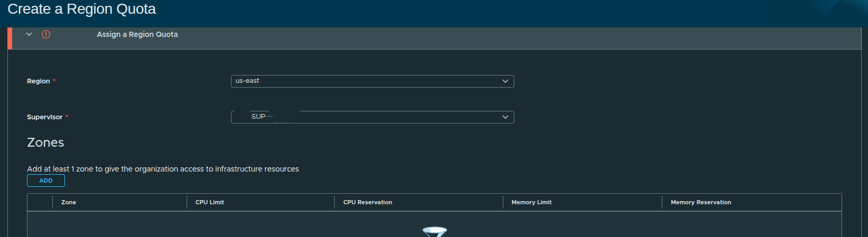
Task: Sort by the Zone column header
Action: (69, 202)
